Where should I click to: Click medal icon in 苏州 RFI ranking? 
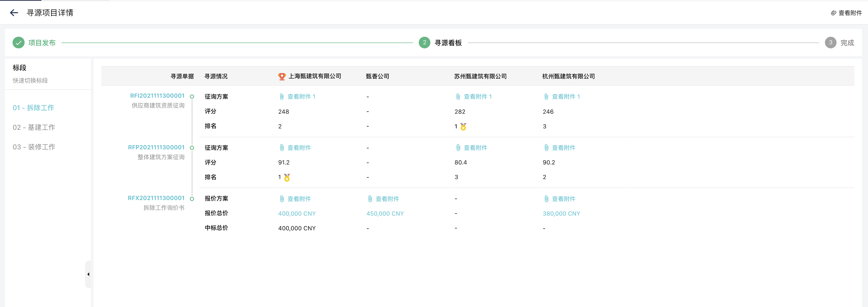(463, 127)
